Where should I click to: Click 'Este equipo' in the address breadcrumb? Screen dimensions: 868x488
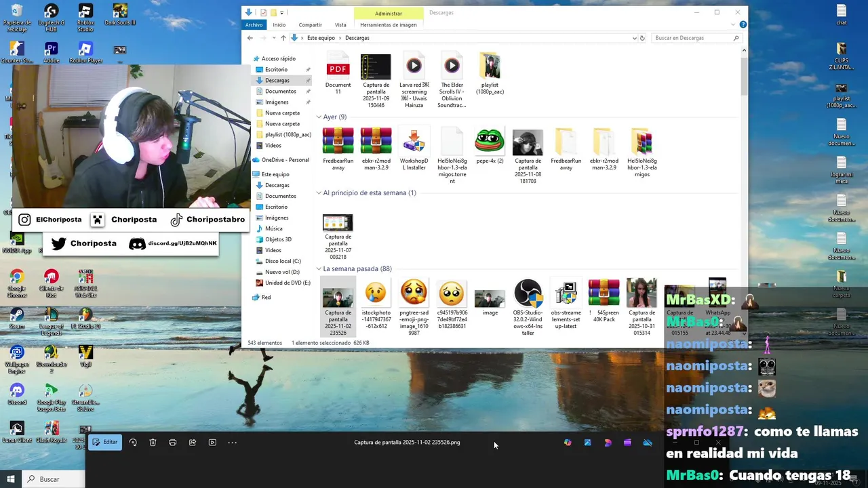321,38
